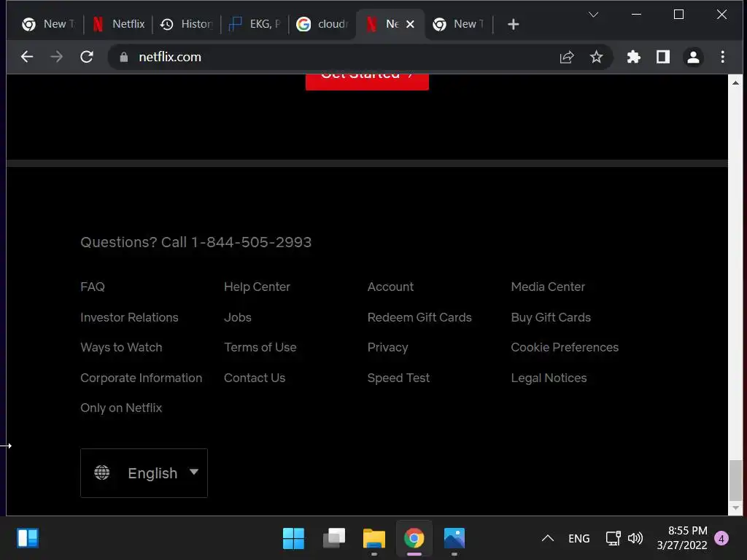Call the Netflix support phone number link
Viewport: 747px width, 560px height.
pyautogui.click(x=251, y=242)
